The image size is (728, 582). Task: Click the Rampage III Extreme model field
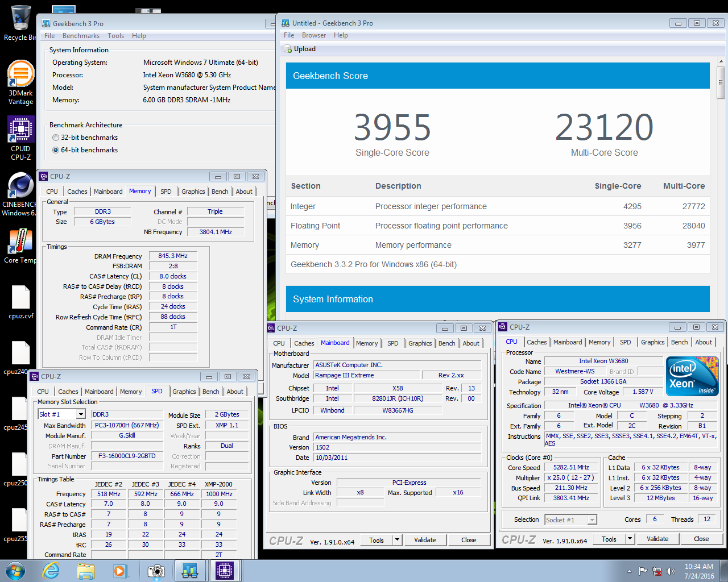point(367,375)
